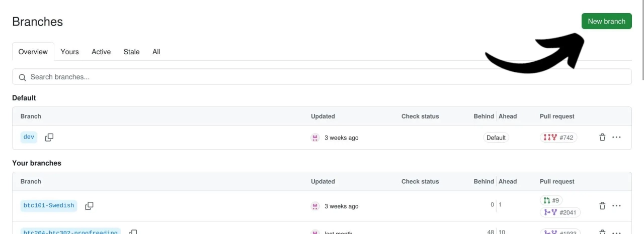Delete the btc101-Swedish branch
This screenshot has height=234, width=644.
tap(602, 206)
